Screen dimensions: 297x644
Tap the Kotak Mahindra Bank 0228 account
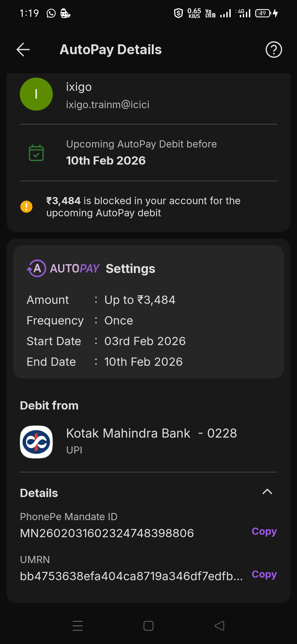tap(151, 433)
